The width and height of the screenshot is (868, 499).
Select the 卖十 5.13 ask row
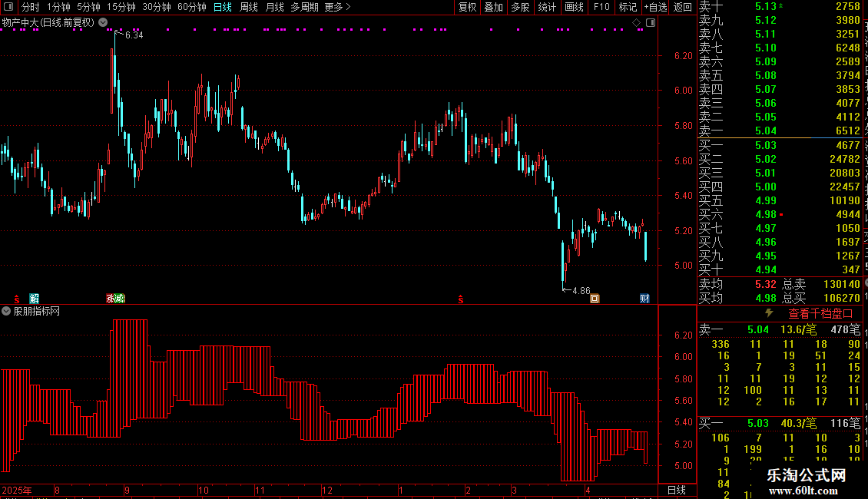click(780, 6)
